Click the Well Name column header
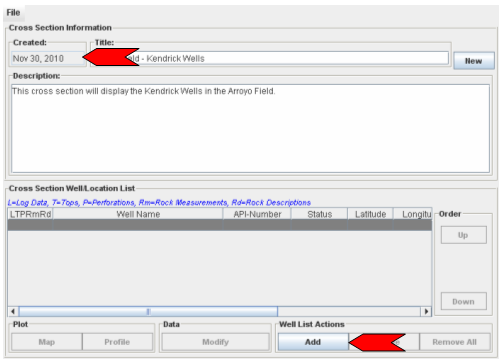The height and width of the screenshot is (362, 503). 138,214
